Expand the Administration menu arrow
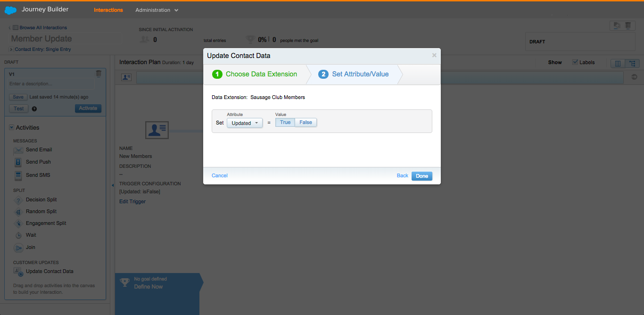 (176, 10)
